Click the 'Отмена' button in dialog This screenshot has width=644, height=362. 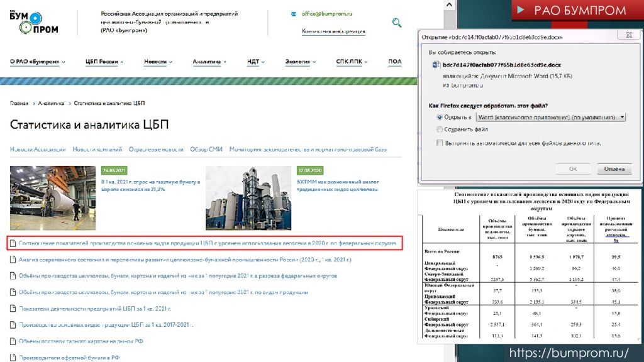click(614, 168)
